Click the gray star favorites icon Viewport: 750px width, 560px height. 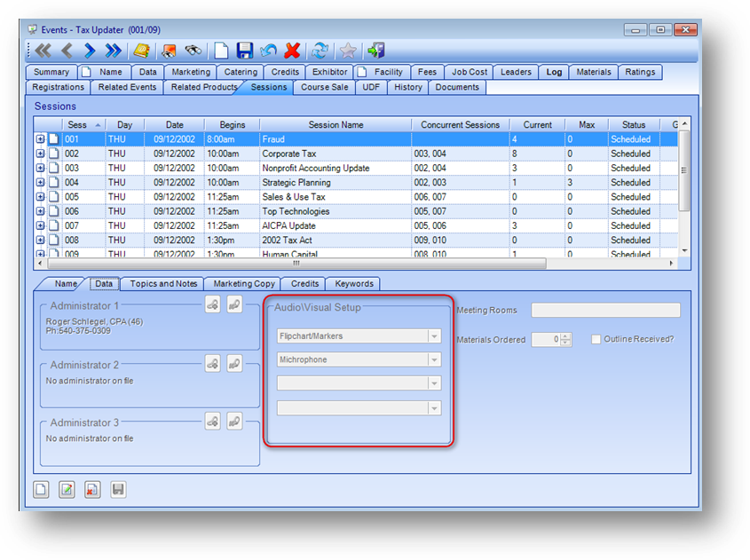(x=348, y=51)
